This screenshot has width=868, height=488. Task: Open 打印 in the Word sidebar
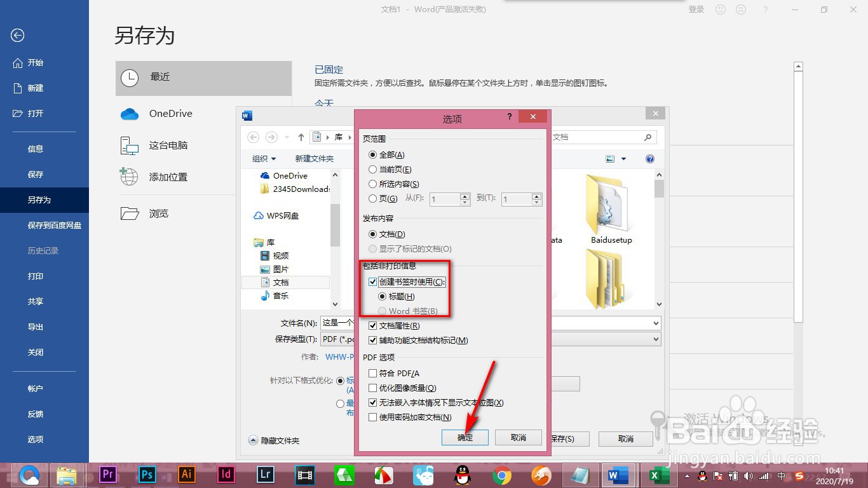44,276
